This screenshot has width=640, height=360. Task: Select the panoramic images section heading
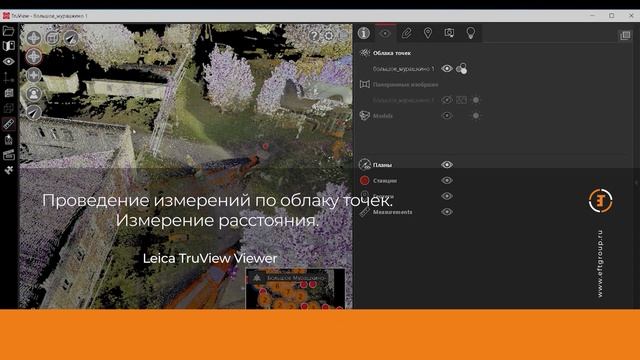point(405,84)
